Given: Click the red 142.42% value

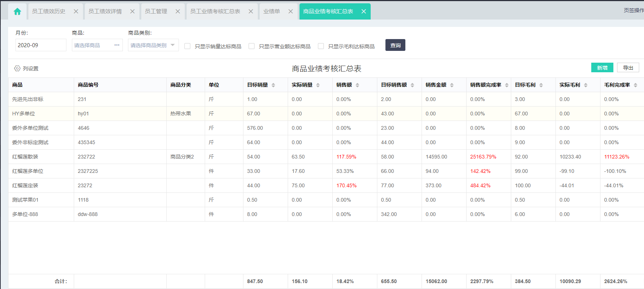Looking at the screenshot, I should (480, 171).
